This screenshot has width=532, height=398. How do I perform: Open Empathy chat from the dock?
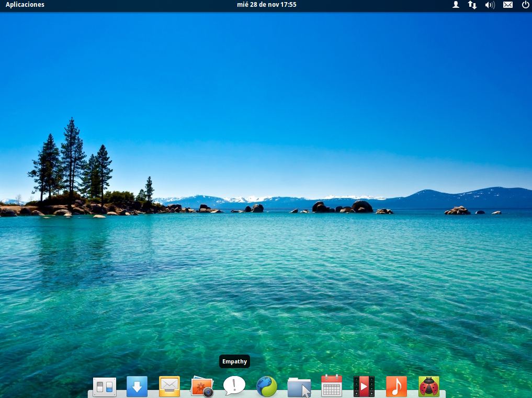tap(234, 386)
